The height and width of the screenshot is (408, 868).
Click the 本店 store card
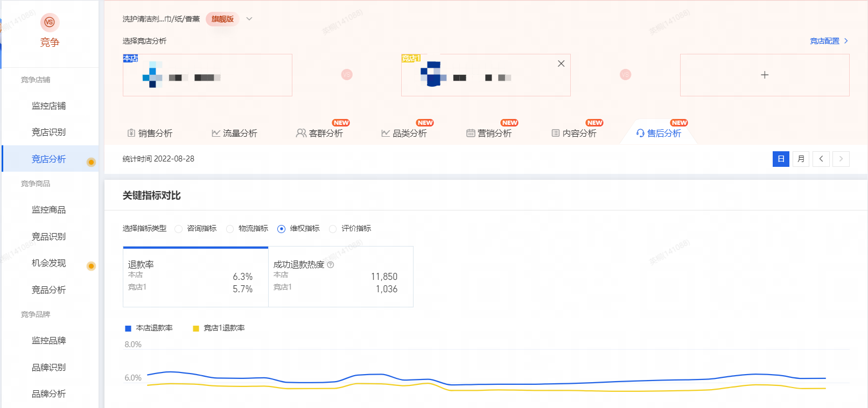point(207,75)
